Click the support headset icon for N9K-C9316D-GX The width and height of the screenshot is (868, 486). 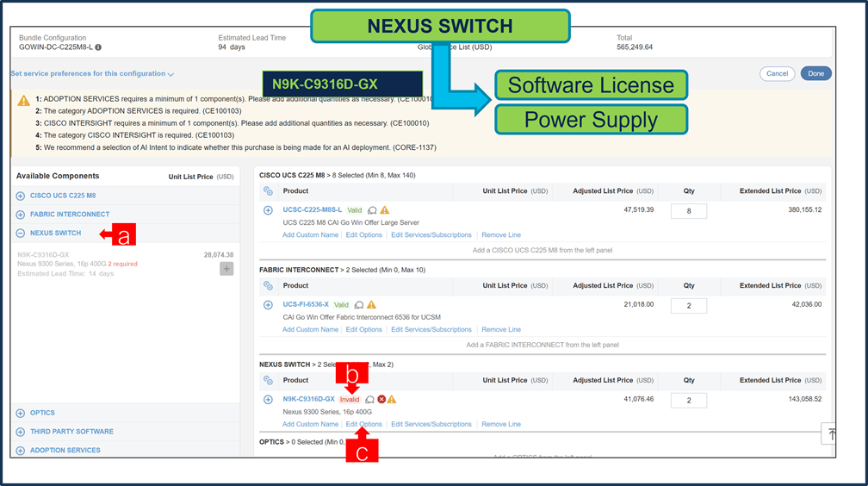[369, 400]
